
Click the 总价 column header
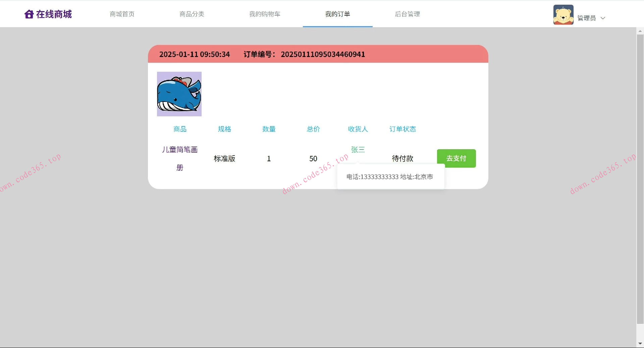[x=313, y=129]
